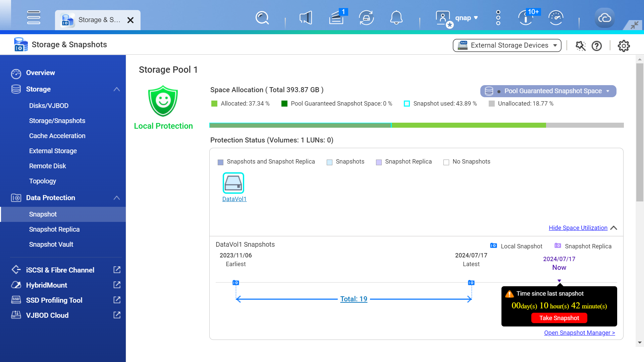The width and height of the screenshot is (644, 362).
Task: Click the Hide Space Utilization link
Action: [578, 228]
